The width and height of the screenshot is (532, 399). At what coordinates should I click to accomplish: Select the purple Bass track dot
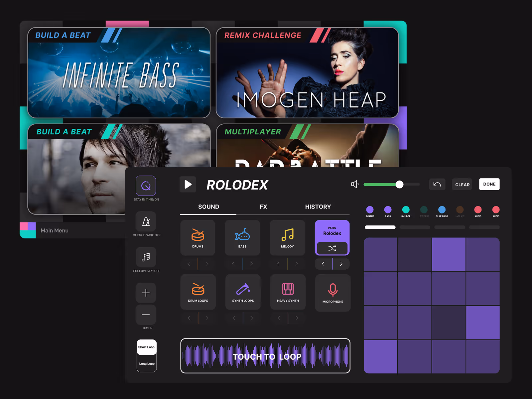(388, 209)
